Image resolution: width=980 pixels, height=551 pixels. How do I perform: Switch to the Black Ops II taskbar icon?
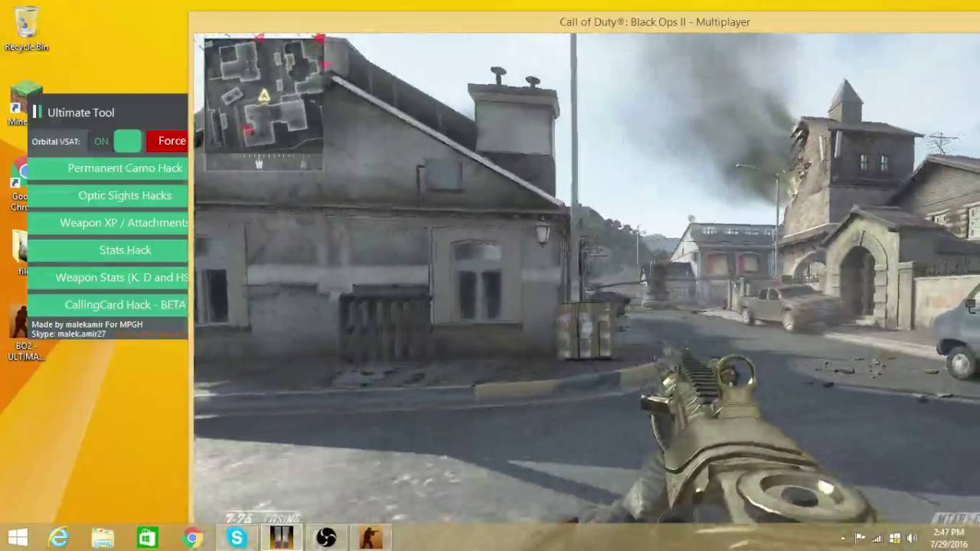pyautogui.click(x=281, y=537)
